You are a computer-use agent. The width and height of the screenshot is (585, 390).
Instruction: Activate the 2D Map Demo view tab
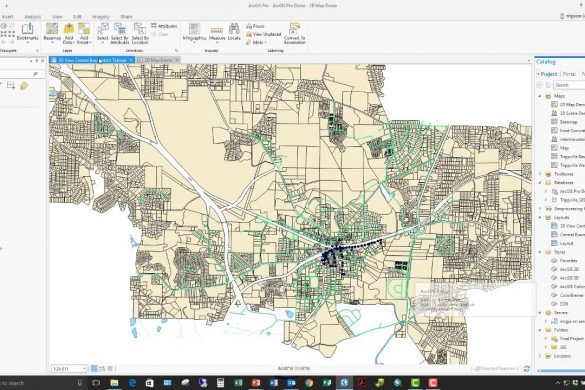click(158, 60)
